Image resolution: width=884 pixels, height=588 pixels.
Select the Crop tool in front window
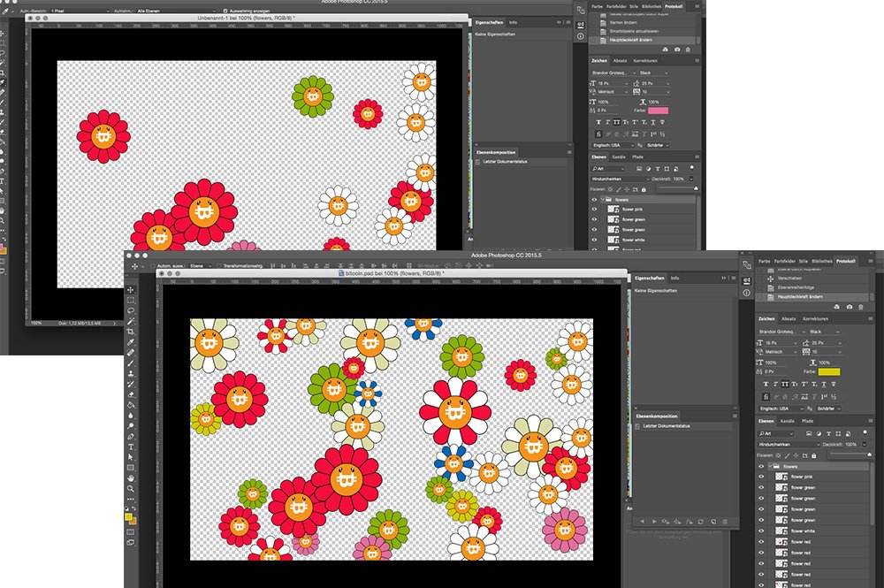coord(131,332)
